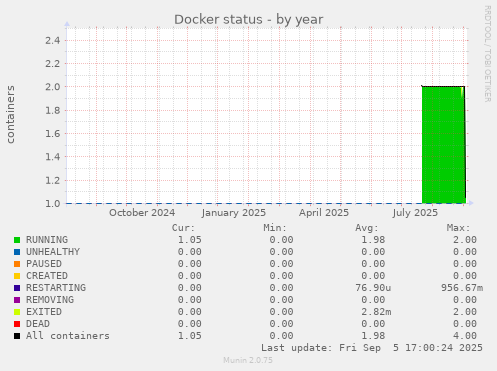Click the green RUNNING legend swatch
This screenshot has width=497, height=371.
point(17,240)
